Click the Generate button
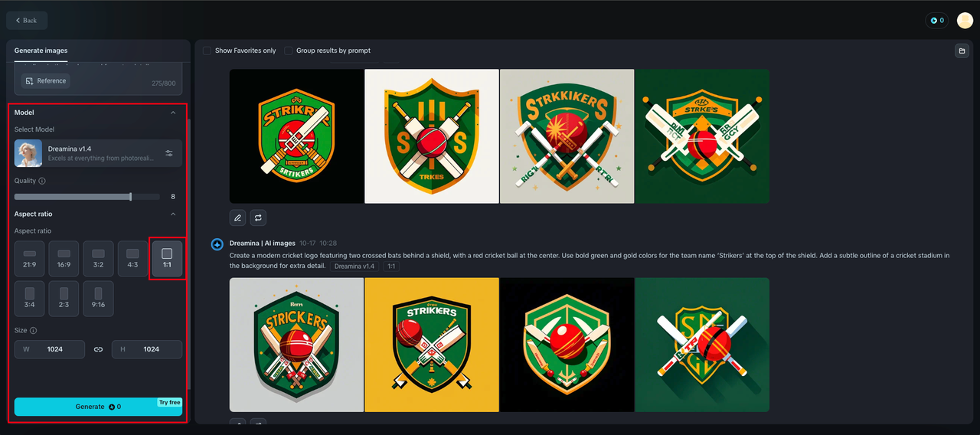 tap(98, 407)
